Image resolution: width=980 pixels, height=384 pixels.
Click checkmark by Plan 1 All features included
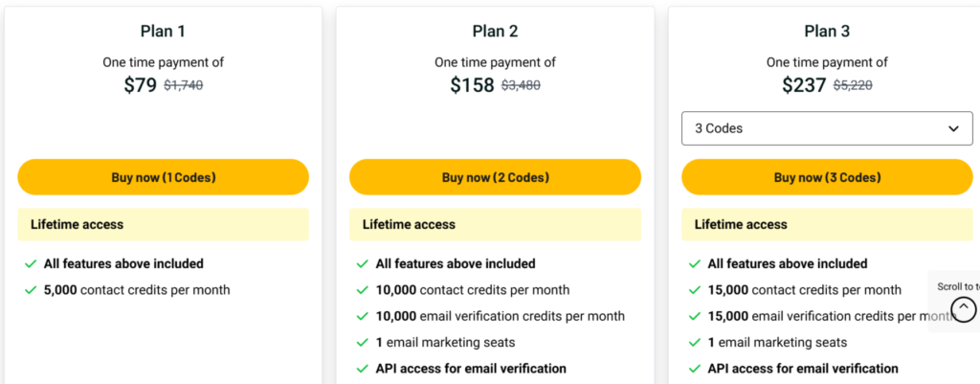click(x=30, y=264)
